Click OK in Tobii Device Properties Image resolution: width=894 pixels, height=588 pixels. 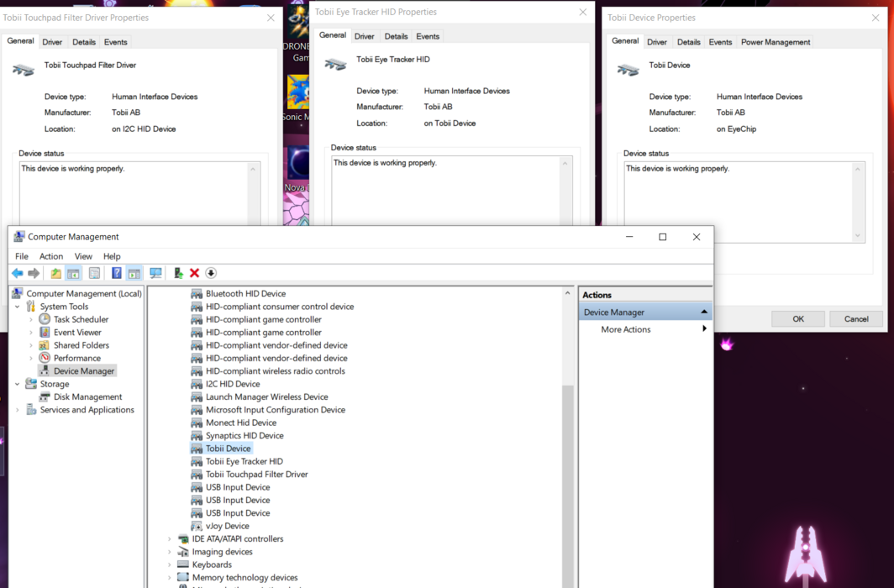pyautogui.click(x=798, y=319)
